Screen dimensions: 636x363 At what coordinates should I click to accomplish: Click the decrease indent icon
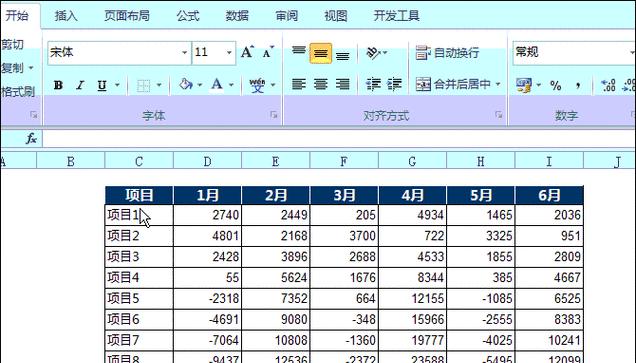373,84
